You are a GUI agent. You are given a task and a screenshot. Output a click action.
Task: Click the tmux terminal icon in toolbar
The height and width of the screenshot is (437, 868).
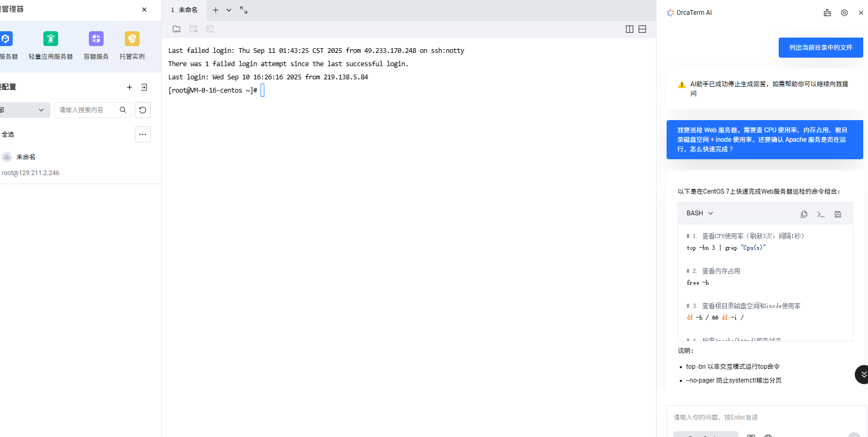tap(210, 29)
